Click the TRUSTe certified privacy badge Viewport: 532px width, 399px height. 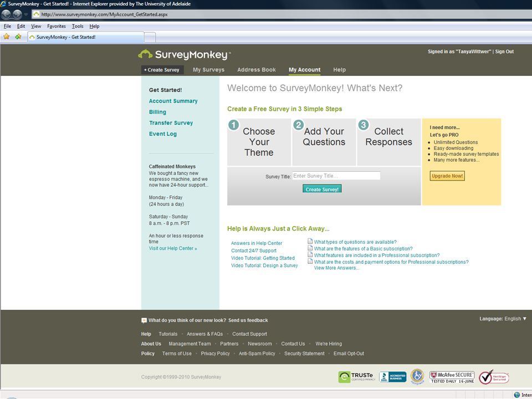(x=356, y=377)
